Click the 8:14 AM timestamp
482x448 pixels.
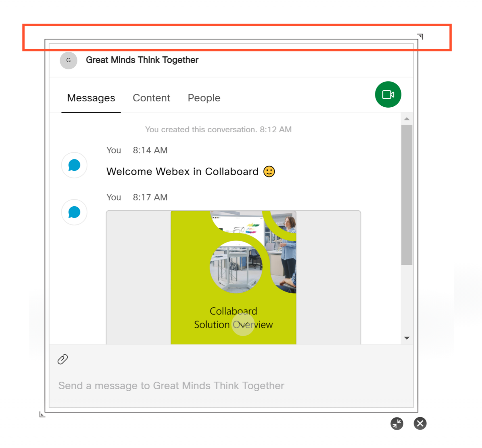coord(150,150)
